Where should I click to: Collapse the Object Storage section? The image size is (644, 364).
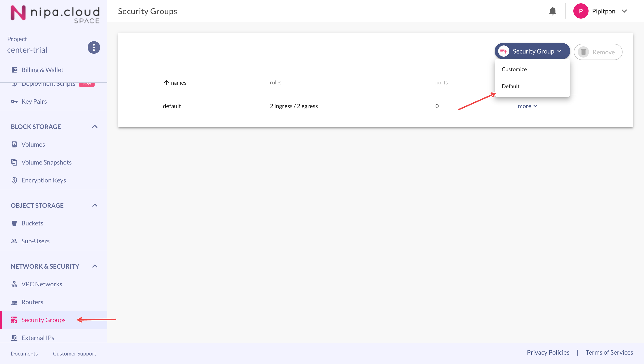(x=95, y=205)
